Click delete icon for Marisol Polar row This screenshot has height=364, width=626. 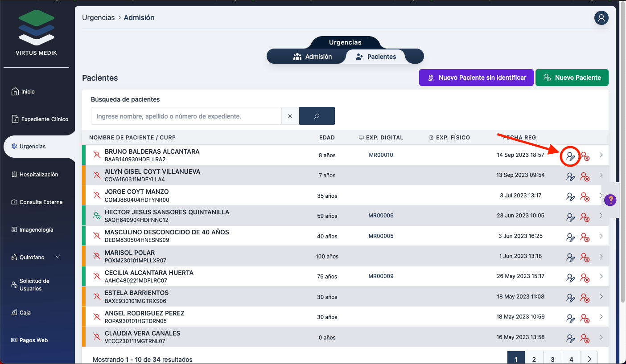pos(585,257)
